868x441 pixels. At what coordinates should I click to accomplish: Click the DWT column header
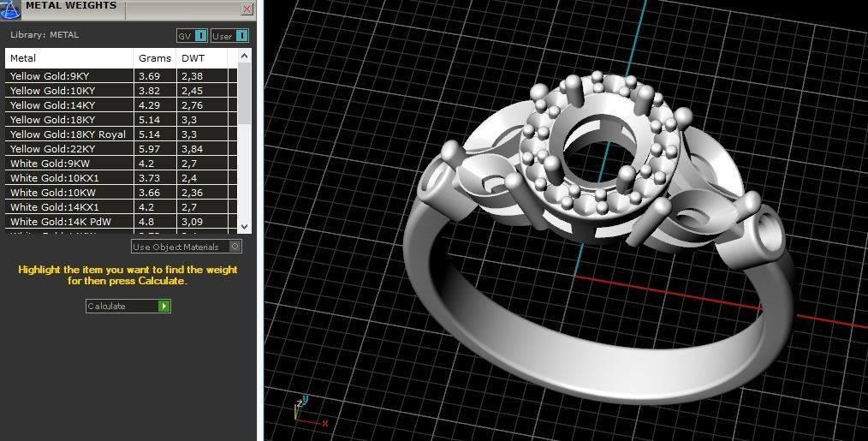pos(201,58)
